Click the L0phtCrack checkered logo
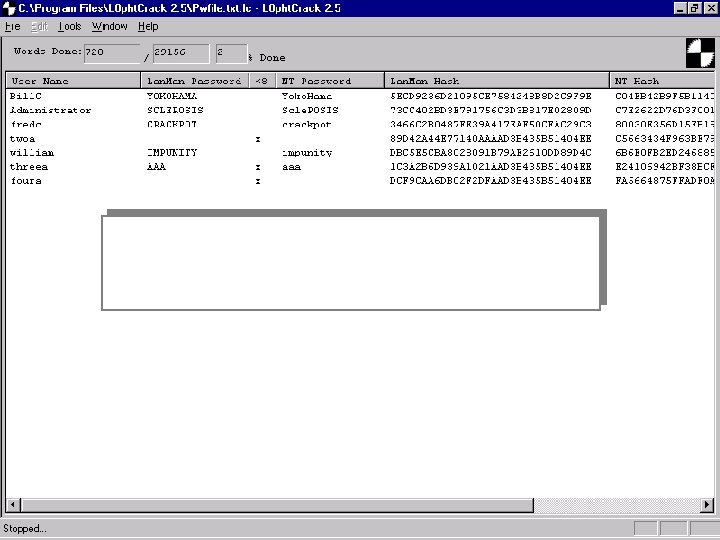 click(700, 53)
